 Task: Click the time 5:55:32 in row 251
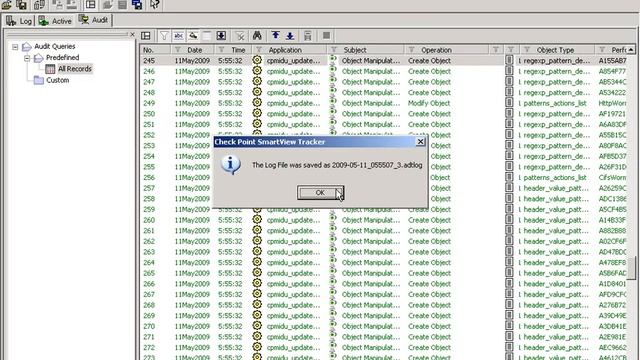coord(230,124)
